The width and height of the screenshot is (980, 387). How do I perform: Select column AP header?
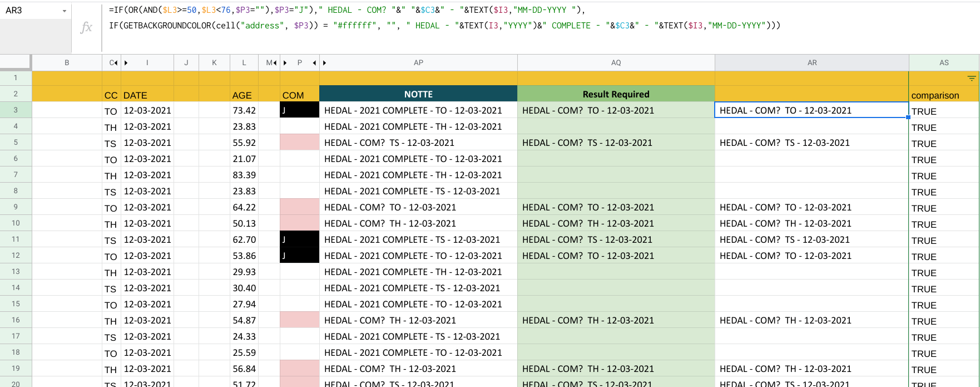pyautogui.click(x=418, y=63)
